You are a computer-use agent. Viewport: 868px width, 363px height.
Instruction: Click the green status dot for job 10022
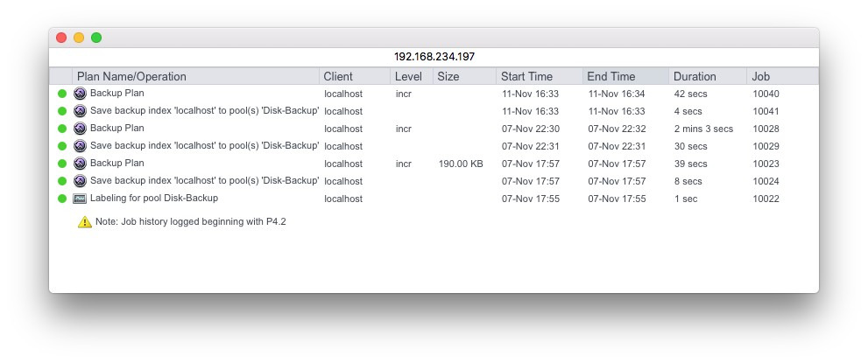[62, 199]
